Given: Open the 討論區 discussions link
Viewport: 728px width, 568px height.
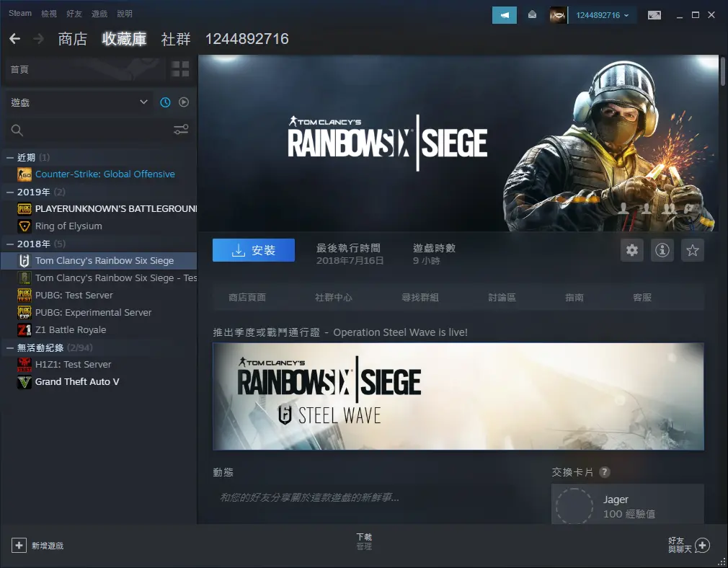Looking at the screenshot, I should pyautogui.click(x=502, y=297).
